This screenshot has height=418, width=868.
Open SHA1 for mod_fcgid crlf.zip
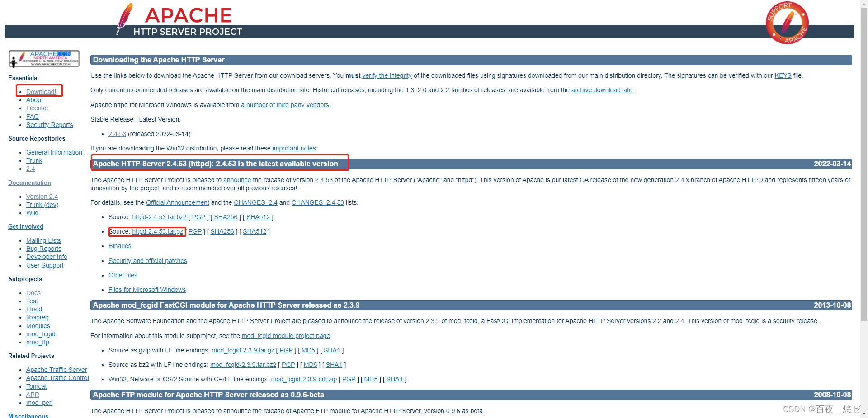394,379
